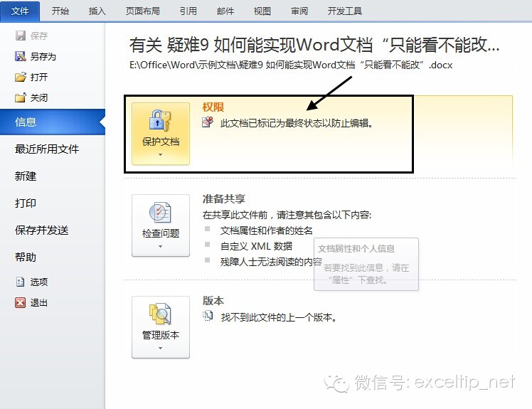Click the document file path text
532x409 pixels.
click(291, 65)
